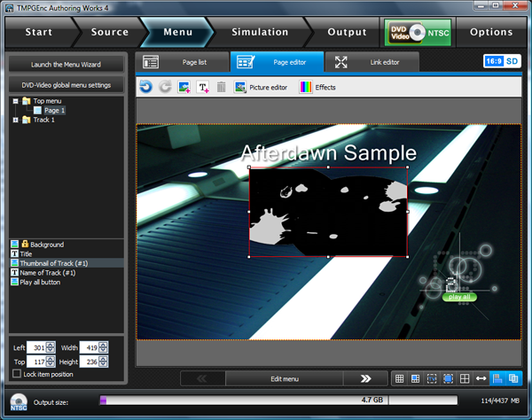Select Name of Track (#1) item
The height and width of the screenshot is (420, 532).
pyautogui.click(x=66, y=273)
